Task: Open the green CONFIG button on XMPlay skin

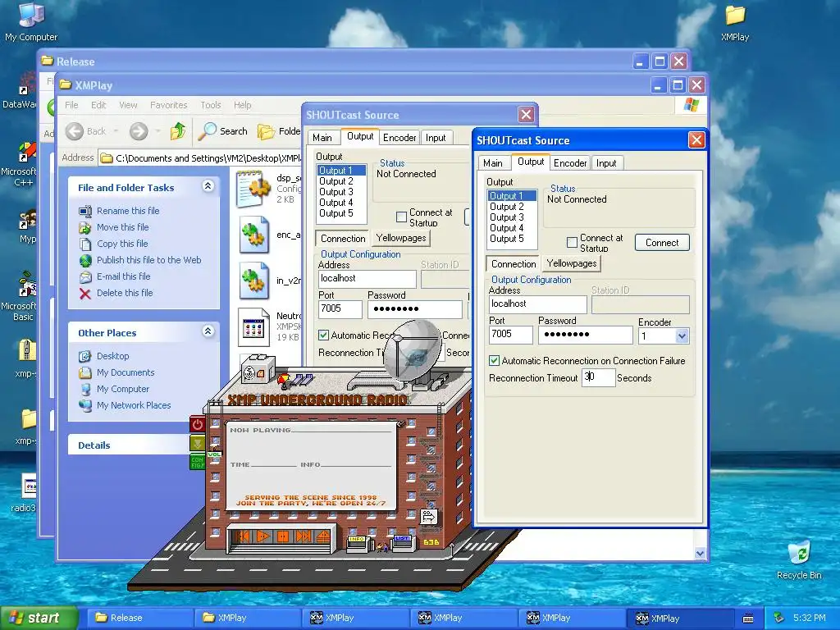Action: [198, 463]
